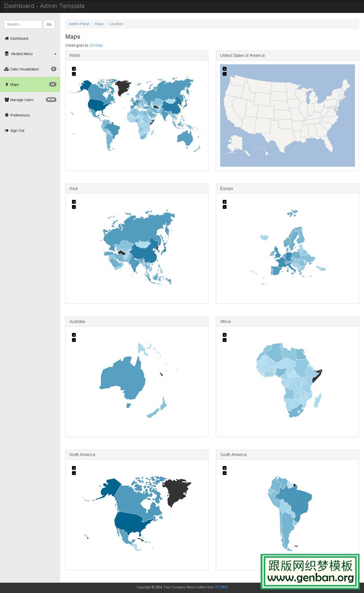Zoom in on the World map
The image size is (364, 593).
click(x=74, y=69)
